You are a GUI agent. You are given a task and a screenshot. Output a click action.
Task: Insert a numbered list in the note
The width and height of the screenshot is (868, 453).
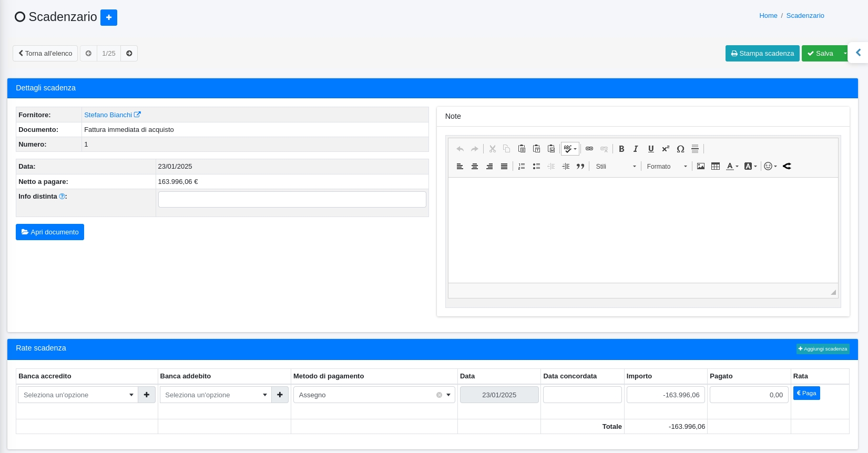522,166
